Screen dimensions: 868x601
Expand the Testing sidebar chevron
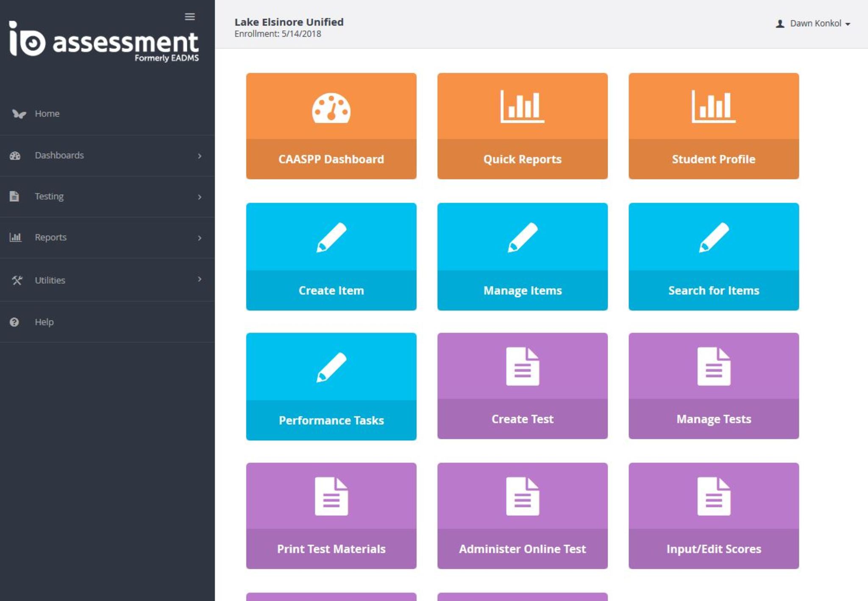(x=199, y=197)
